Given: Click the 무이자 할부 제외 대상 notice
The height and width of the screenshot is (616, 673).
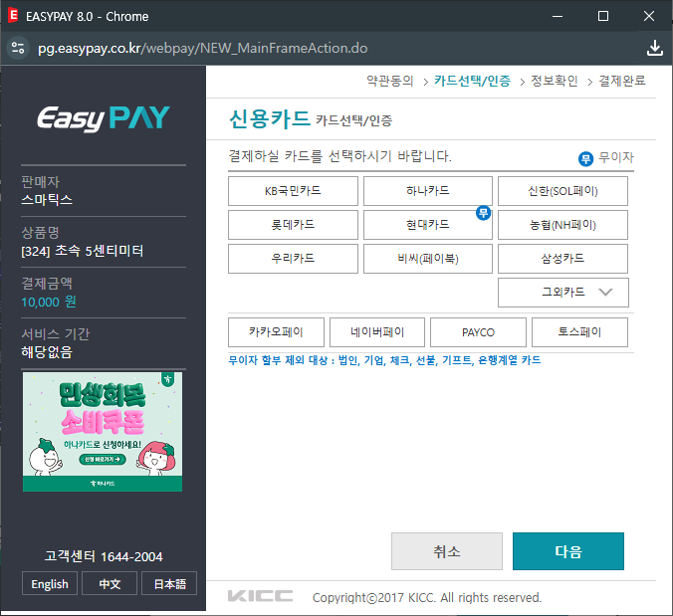Looking at the screenshot, I should [384, 360].
